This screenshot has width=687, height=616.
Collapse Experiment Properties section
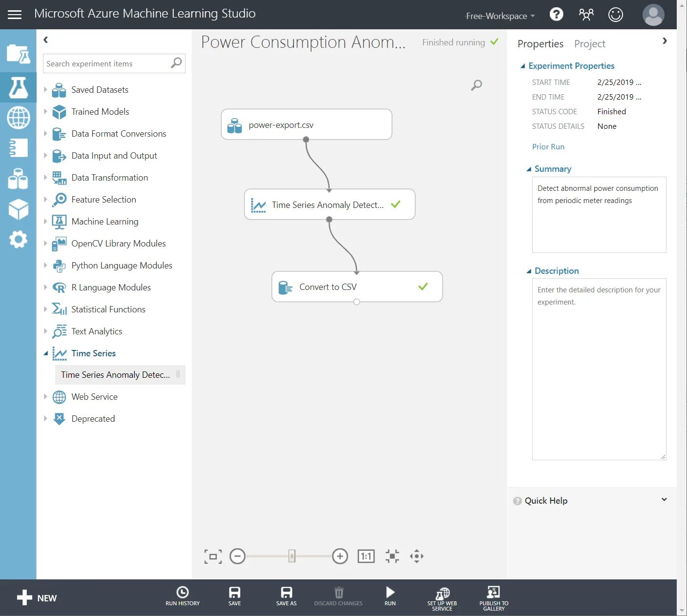[x=523, y=66]
